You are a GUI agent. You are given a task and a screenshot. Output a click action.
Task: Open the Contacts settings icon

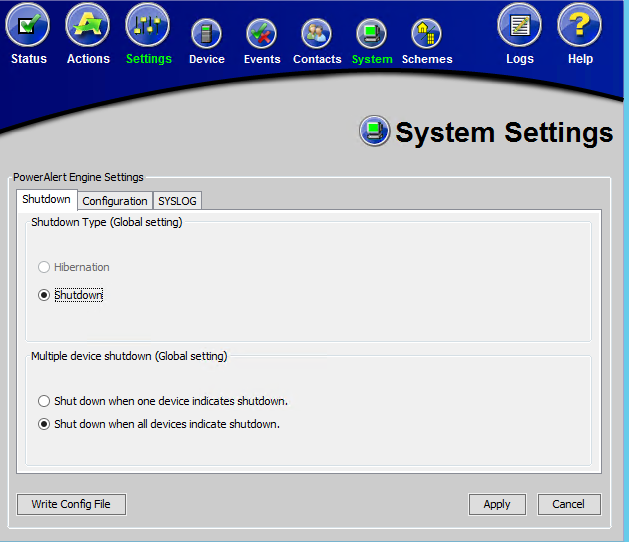[317, 34]
